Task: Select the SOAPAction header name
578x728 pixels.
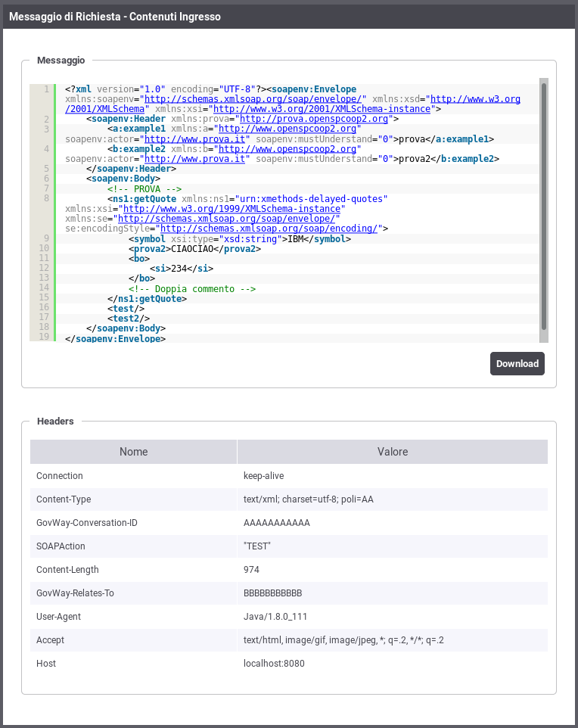Action: pos(61,546)
